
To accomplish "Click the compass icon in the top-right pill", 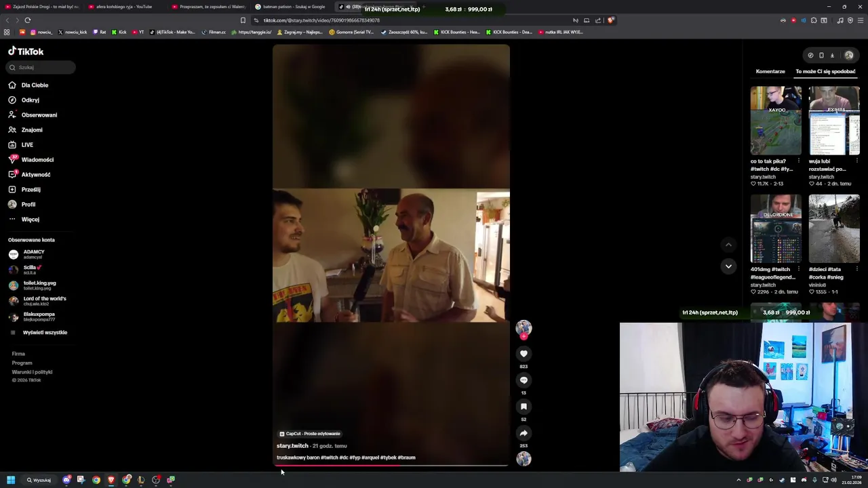I will tap(810, 56).
